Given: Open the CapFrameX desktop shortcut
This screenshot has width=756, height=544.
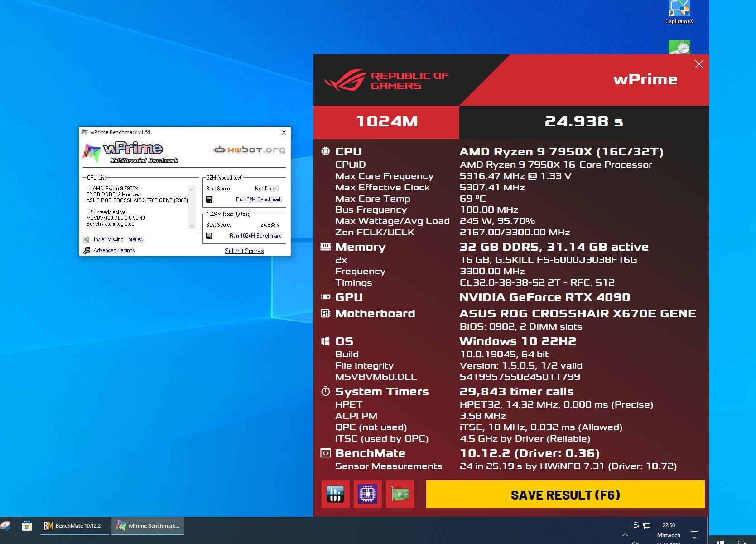Looking at the screenshot, I should pos(679,12).
